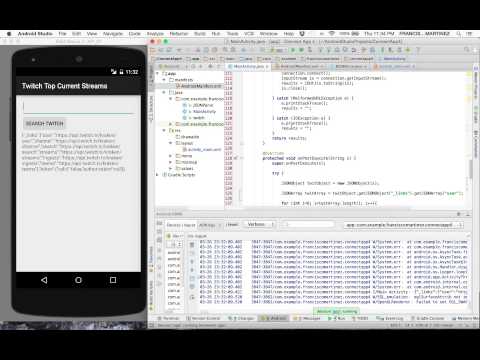Select the ADB logs tab
Screen dimensions: 480x360
pos(209,225)
